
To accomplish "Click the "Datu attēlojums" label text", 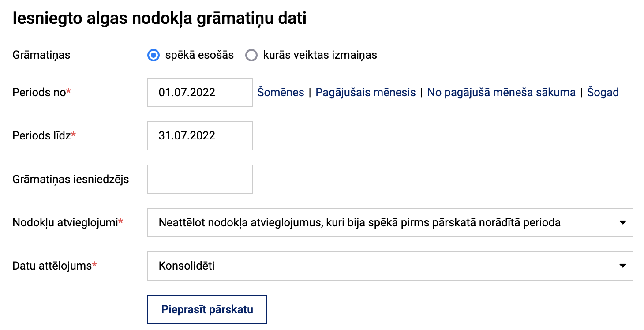I will [x=52, y=266].
